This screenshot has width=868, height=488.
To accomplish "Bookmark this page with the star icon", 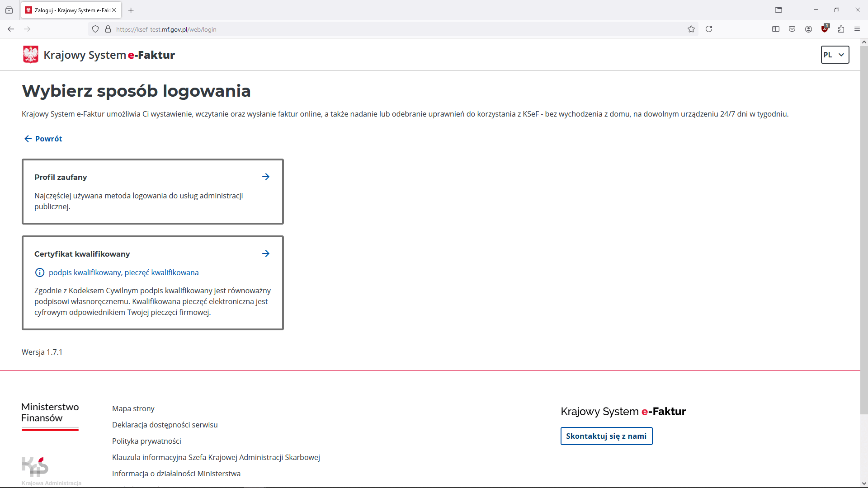I will point(691,29).
